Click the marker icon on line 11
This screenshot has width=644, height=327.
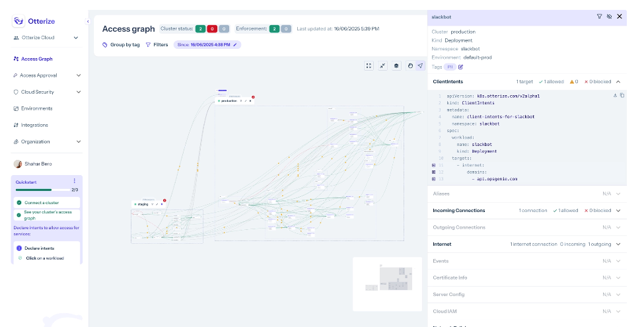click(433, 165)
